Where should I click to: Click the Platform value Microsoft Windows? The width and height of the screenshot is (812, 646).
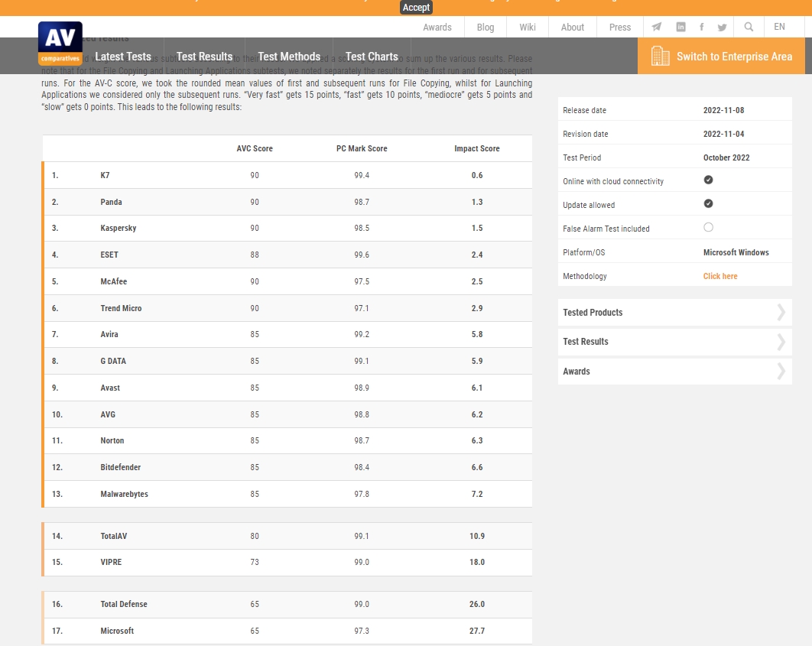pos(736,252)
